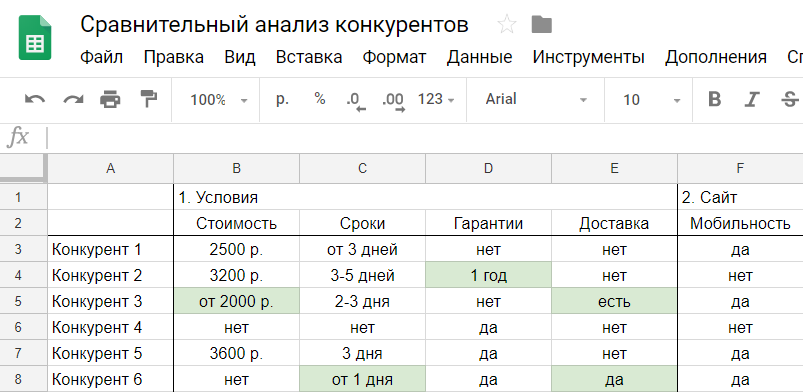This screenshot has height=392, width=803.
Task: Select the 'Стоимость' header cell
Action: pos(237,223)
